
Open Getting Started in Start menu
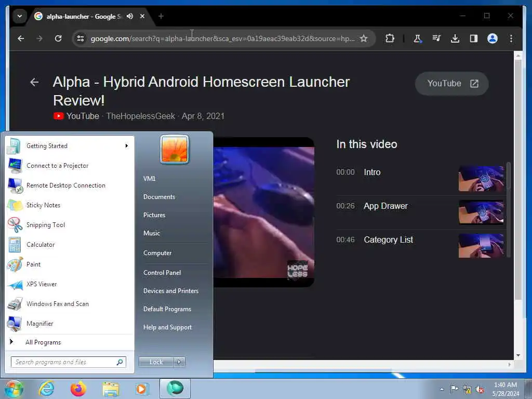(x=70, y=146)
